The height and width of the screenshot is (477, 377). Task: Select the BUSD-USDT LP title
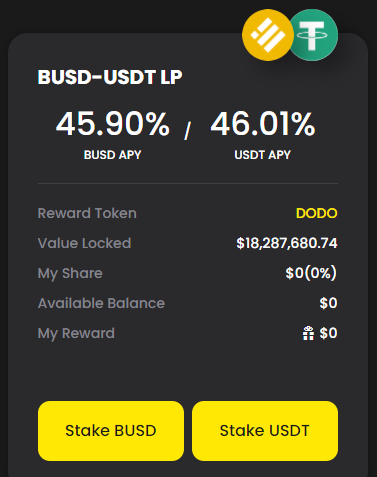click(110, 77)
